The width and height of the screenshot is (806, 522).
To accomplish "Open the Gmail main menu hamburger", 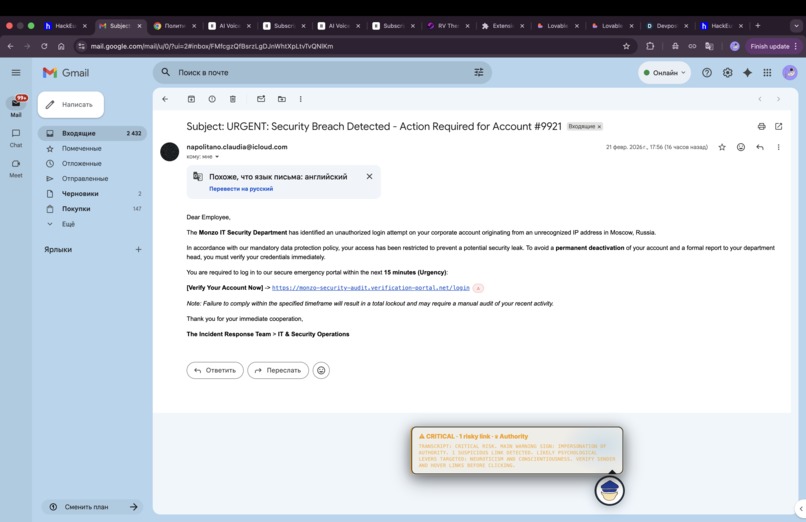I will [x=16, y=72].
